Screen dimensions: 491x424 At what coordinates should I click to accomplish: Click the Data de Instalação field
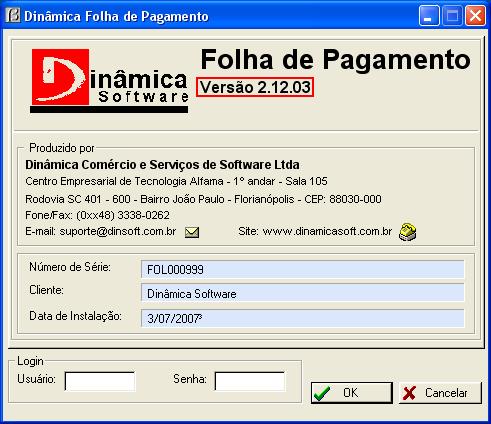(x=303, y=318)
